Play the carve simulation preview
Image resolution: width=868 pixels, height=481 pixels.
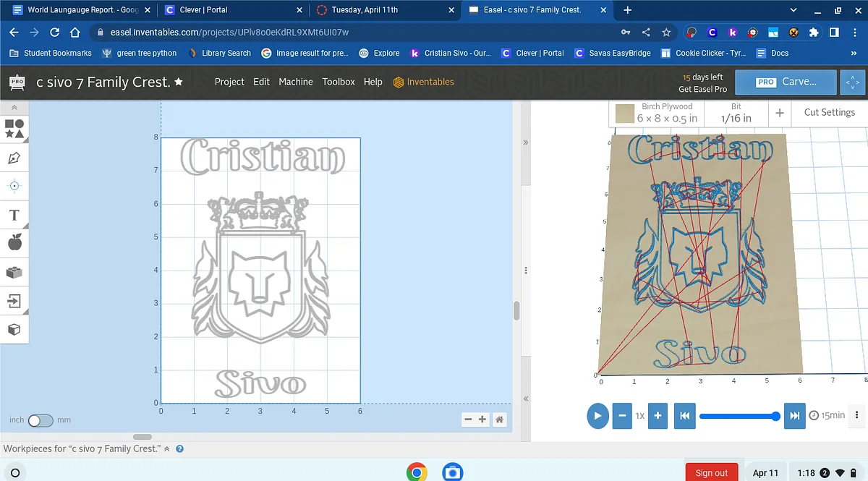597,416
